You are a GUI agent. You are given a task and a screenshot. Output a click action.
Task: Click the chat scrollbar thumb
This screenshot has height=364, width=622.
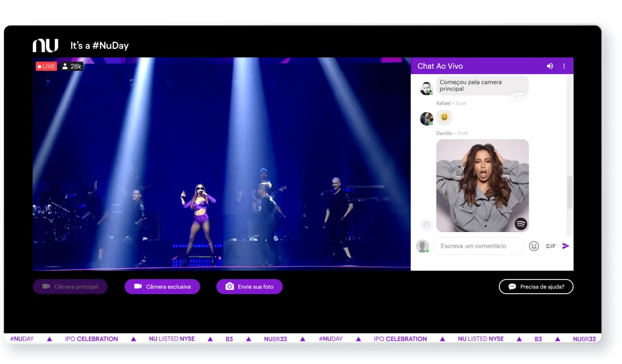pyautogui.click(x=570, y=192)
